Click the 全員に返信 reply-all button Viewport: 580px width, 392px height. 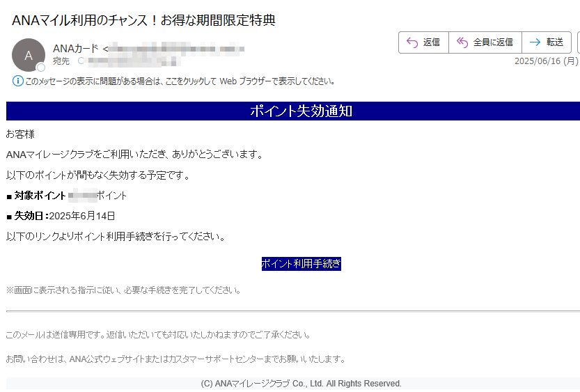485,42
